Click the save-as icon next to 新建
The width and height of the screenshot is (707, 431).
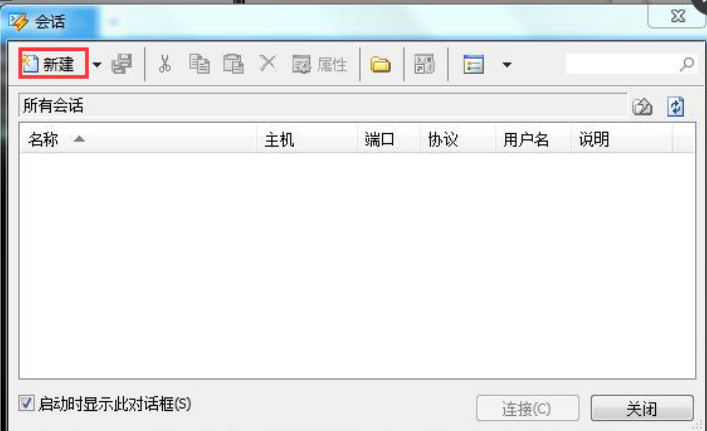122,64
